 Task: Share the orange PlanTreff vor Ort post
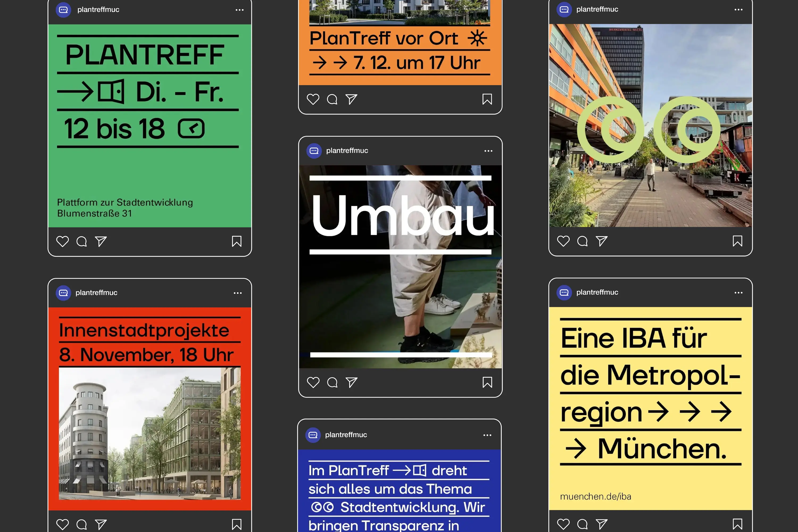click(351, 99)
